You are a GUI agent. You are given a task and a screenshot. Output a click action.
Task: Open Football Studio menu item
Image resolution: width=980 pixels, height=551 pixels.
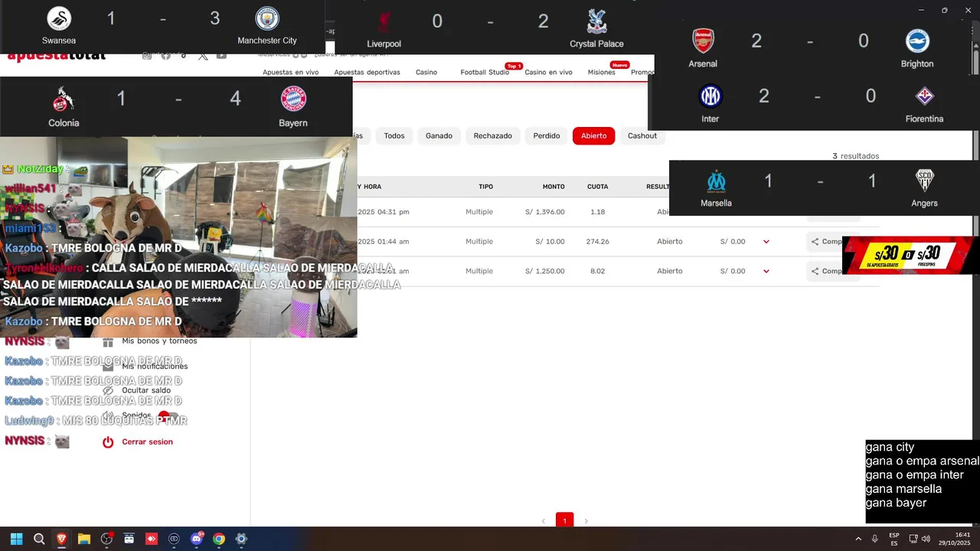(x=485, y=72)
